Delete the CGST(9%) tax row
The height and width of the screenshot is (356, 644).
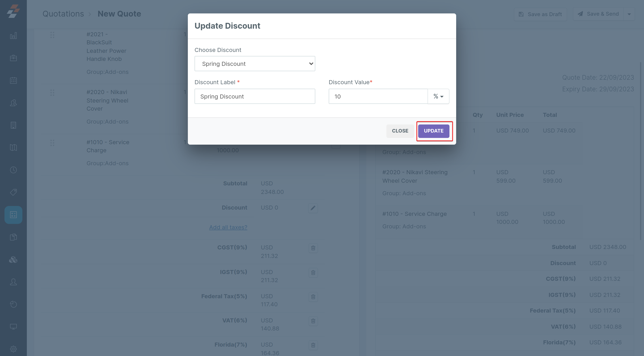pyautogui.click(x=313, y=248)
